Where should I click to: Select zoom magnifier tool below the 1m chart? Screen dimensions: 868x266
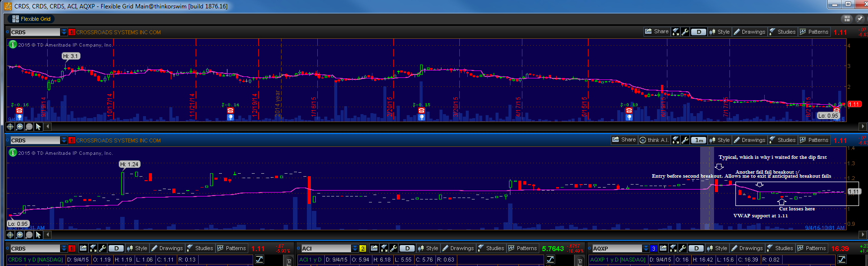[20, 235]
